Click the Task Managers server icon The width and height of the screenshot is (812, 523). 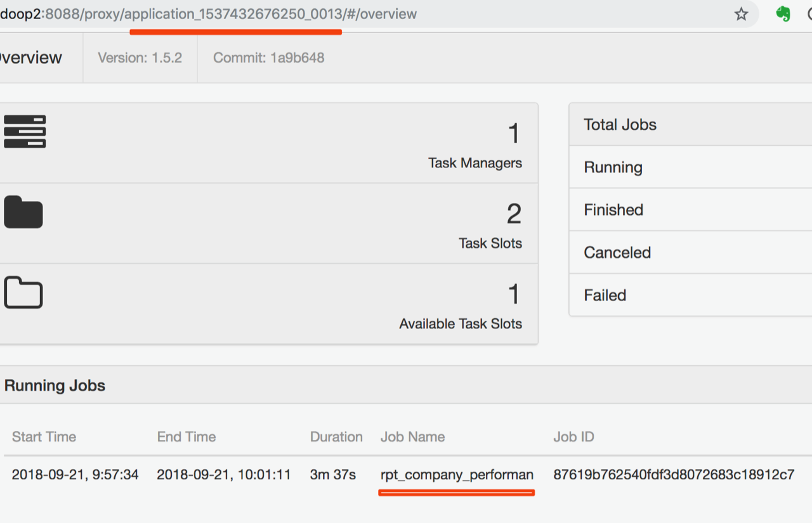coord(25,132)
